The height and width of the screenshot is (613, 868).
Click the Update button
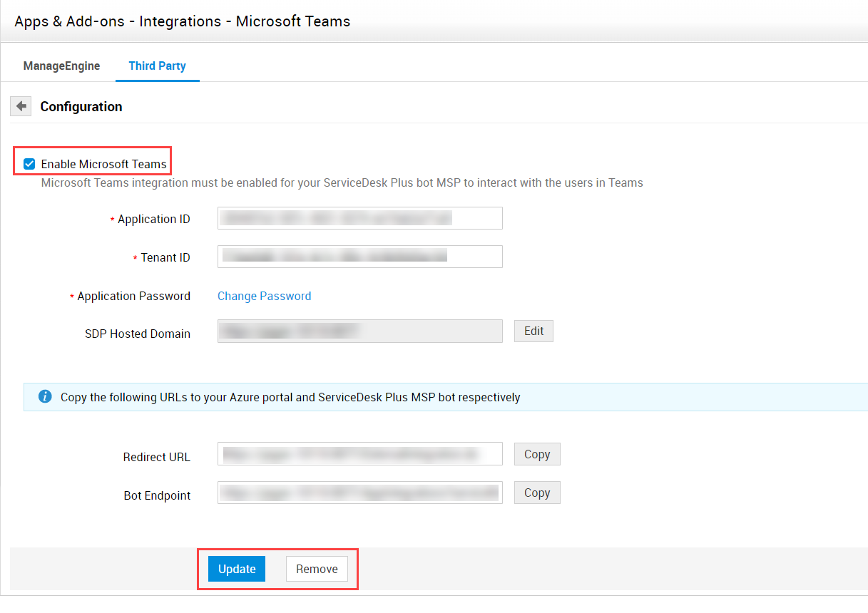[237, 569]
